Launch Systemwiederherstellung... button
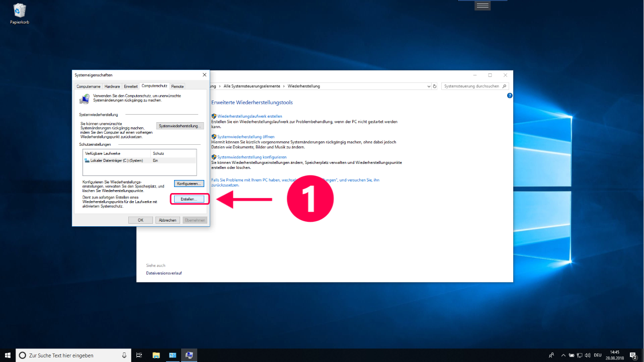644x362 pixels. point(180,126)
